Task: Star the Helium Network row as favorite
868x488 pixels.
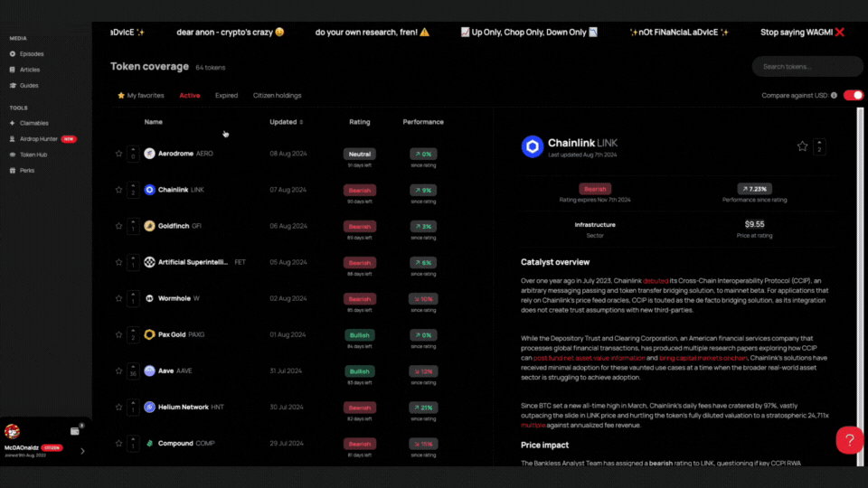Action: 118,408
